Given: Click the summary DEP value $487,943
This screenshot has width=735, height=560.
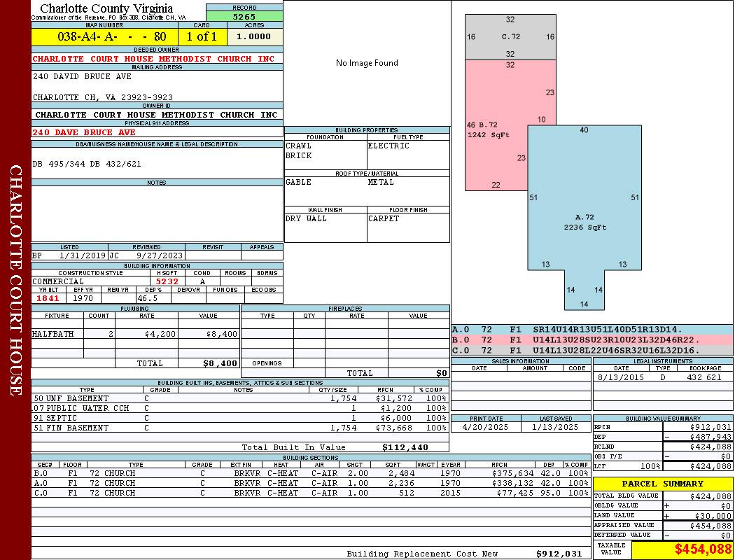Looking at the screenshot, I should click(x=710, y=437).
